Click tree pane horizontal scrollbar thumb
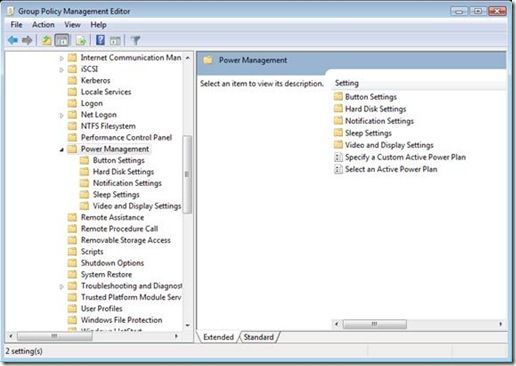 tap(54, 336)
